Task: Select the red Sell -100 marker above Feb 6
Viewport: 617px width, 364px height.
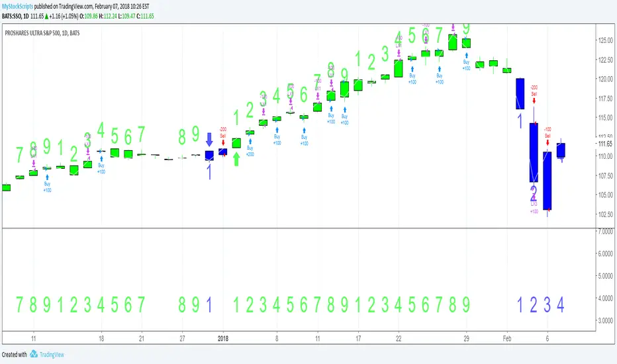Action: click(x=547, y=136)
